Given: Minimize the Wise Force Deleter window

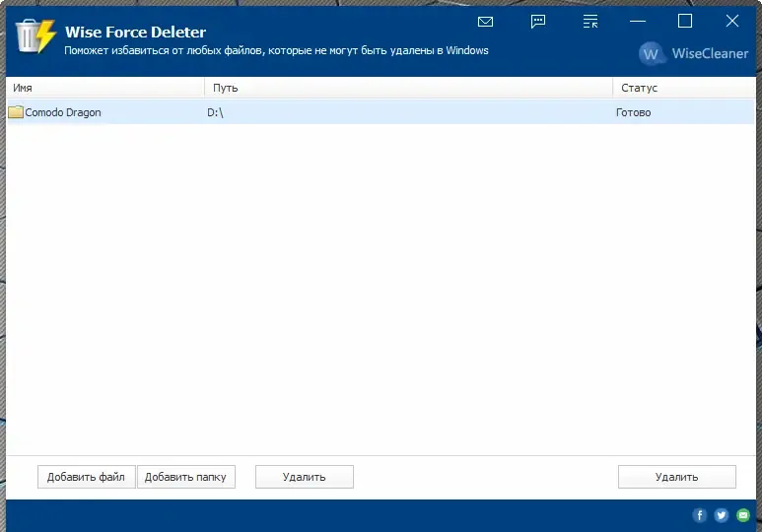Looking at the screenshot, I should click(638, 22).
